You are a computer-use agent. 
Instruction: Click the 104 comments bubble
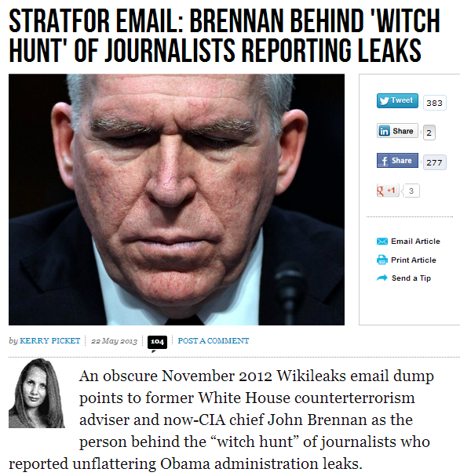[157, 343]
